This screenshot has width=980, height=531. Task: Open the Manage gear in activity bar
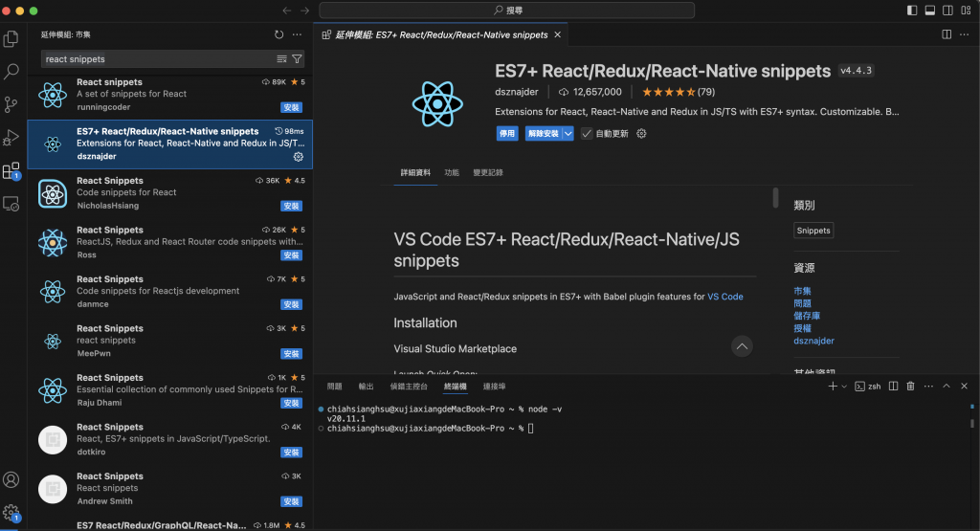click(11, 513)
